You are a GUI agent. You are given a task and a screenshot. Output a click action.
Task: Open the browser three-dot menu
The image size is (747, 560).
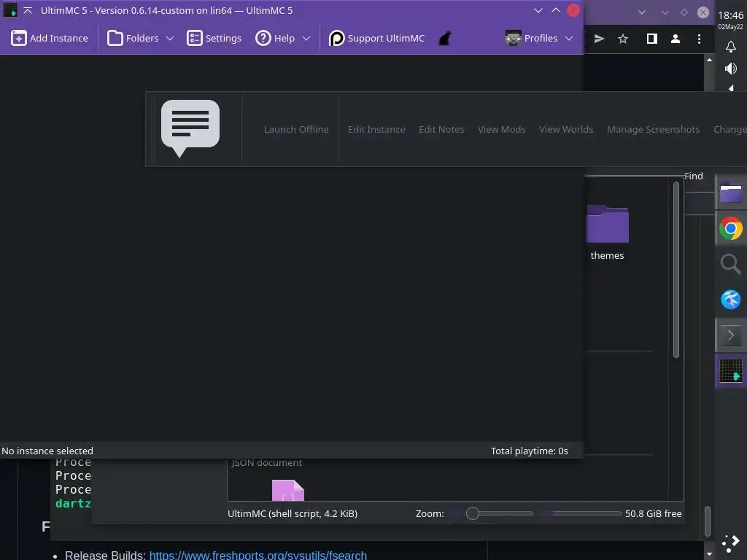[x=699, y=39]
